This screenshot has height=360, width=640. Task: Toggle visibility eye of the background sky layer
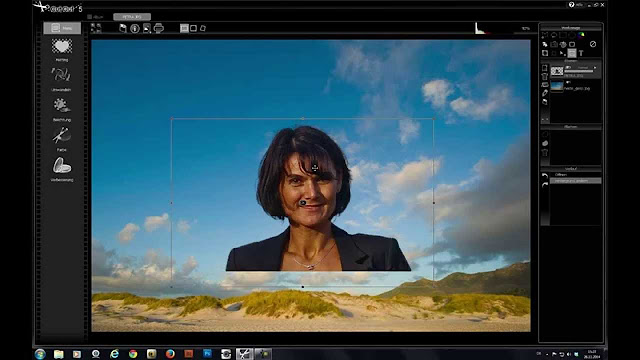[x=568, y=82]
